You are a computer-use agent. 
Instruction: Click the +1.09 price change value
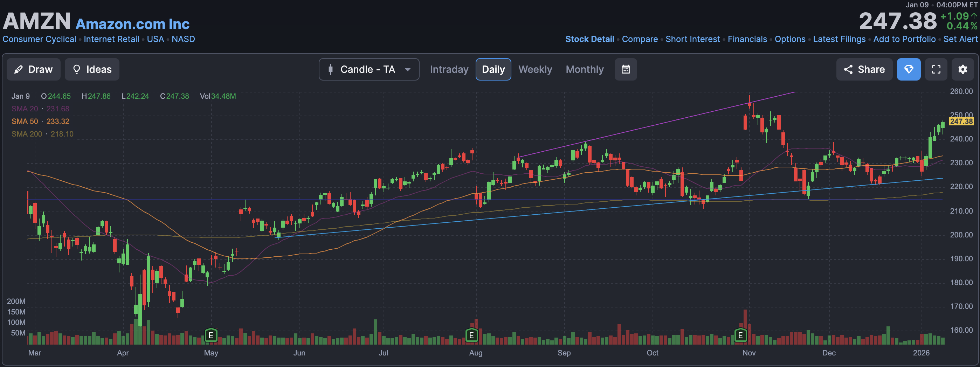[x=954, y=16]
